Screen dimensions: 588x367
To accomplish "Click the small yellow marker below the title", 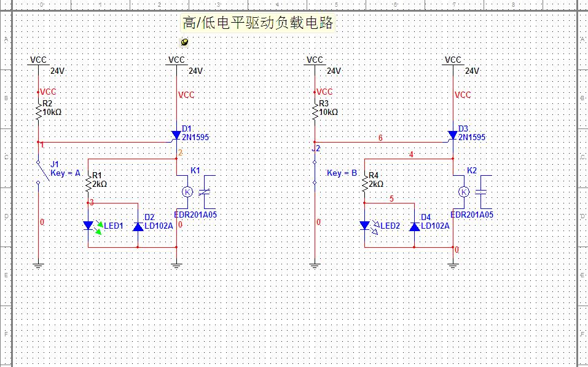I will point(184,42).
